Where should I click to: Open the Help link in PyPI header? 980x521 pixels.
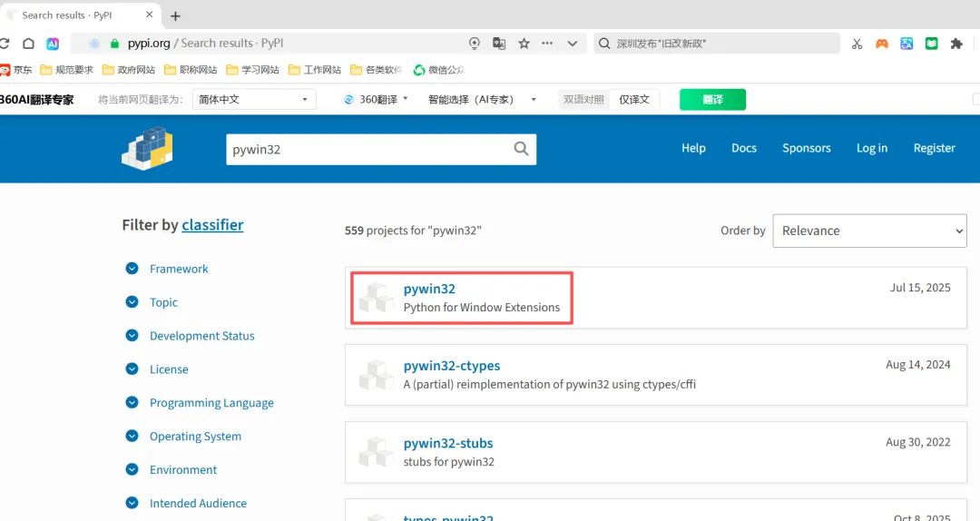tap(693, 148)
